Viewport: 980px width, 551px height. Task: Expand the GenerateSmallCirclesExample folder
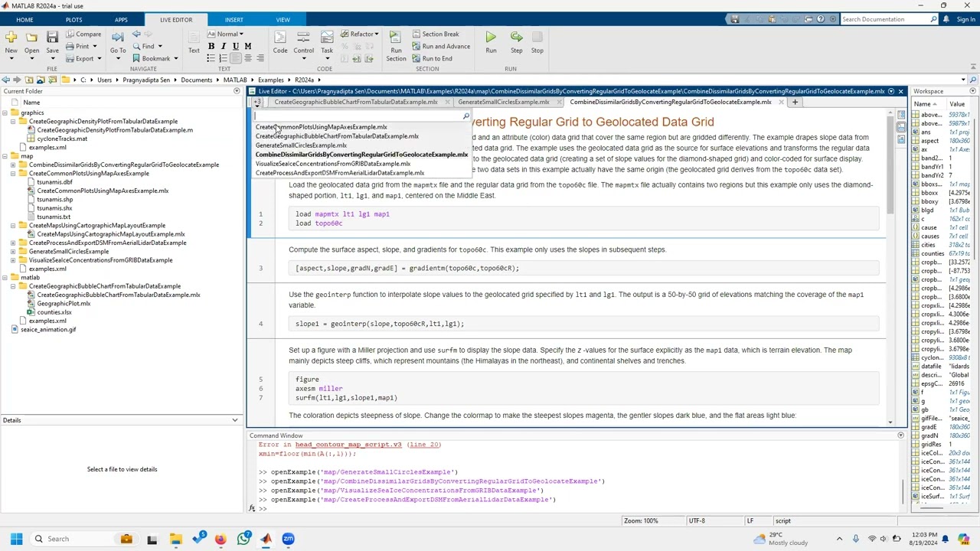13,252
